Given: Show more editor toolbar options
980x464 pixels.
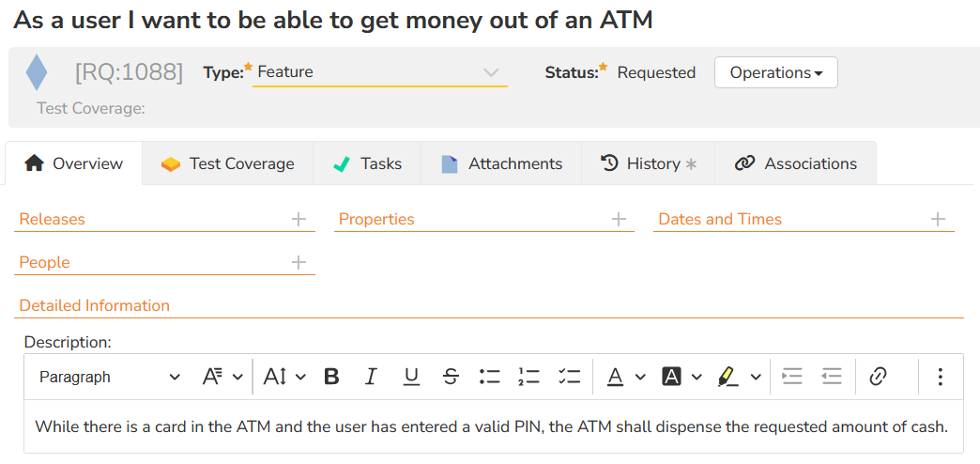Looking at the screenshot, I should click(940, 377).
